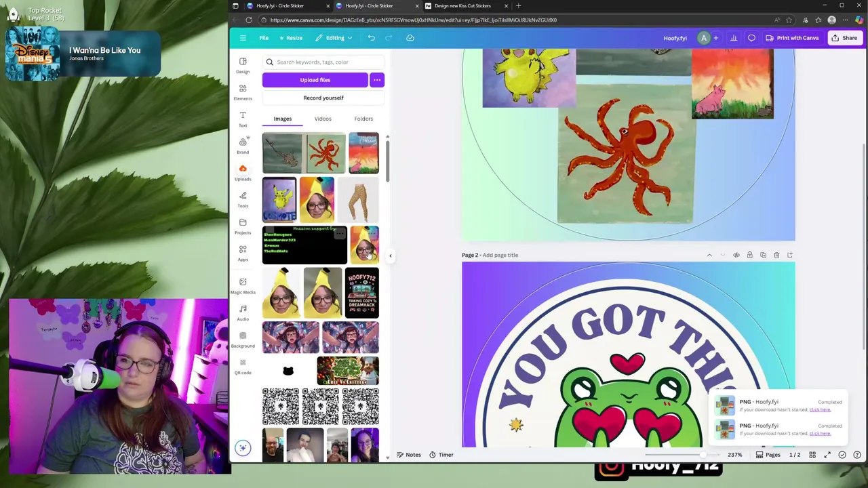
Task: Undo the last action
Action: [x=372, y=38]
